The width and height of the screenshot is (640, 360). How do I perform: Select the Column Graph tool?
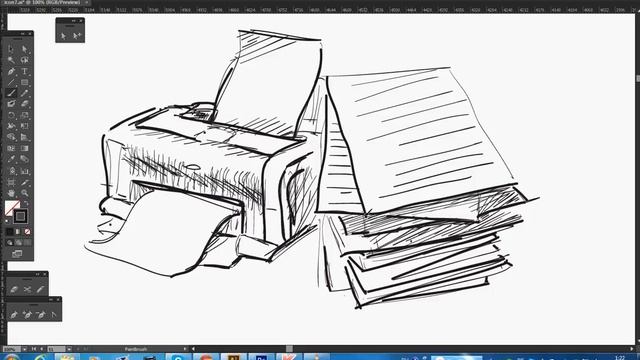pyautogui.click(x=24, y=171)
